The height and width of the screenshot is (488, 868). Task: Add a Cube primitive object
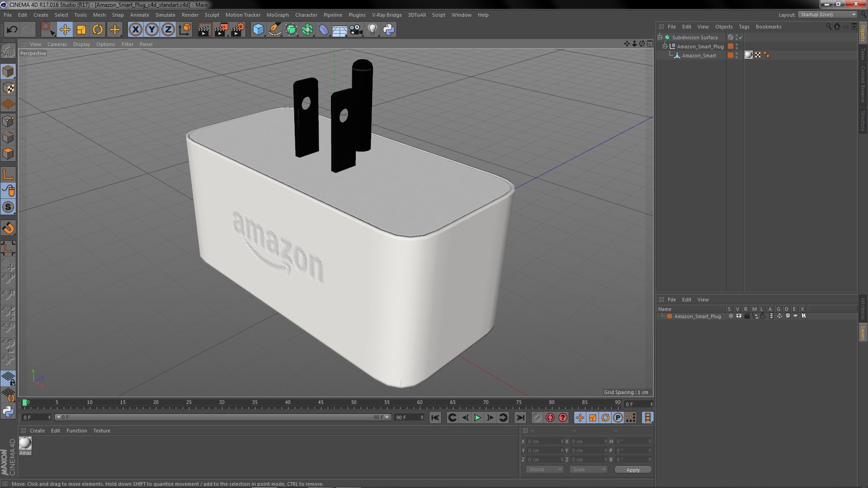(258, 30)
